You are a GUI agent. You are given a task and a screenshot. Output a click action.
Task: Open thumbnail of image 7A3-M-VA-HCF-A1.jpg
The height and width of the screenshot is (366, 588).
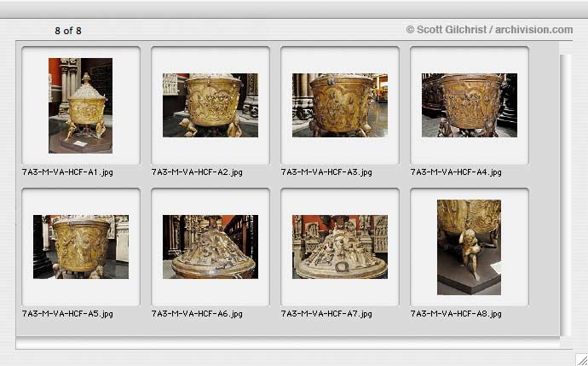(80, 106)
